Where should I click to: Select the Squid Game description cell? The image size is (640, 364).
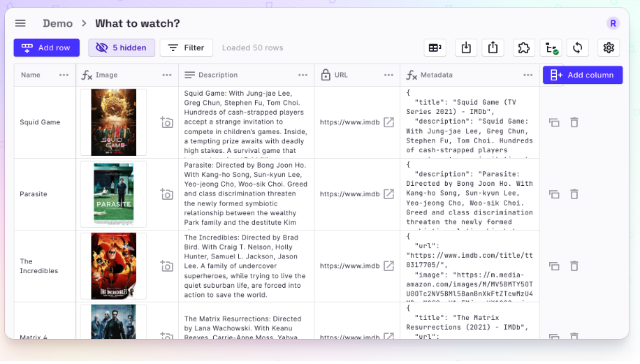[x=247, y=122]
